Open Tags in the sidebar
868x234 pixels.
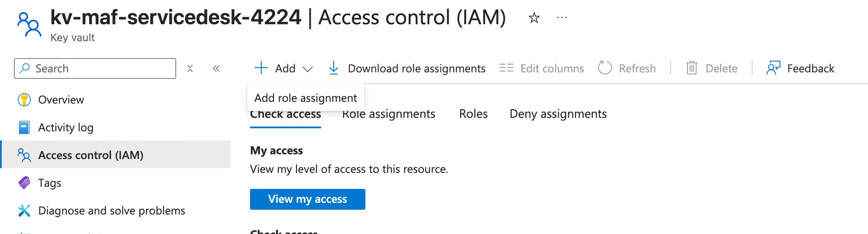49,183
